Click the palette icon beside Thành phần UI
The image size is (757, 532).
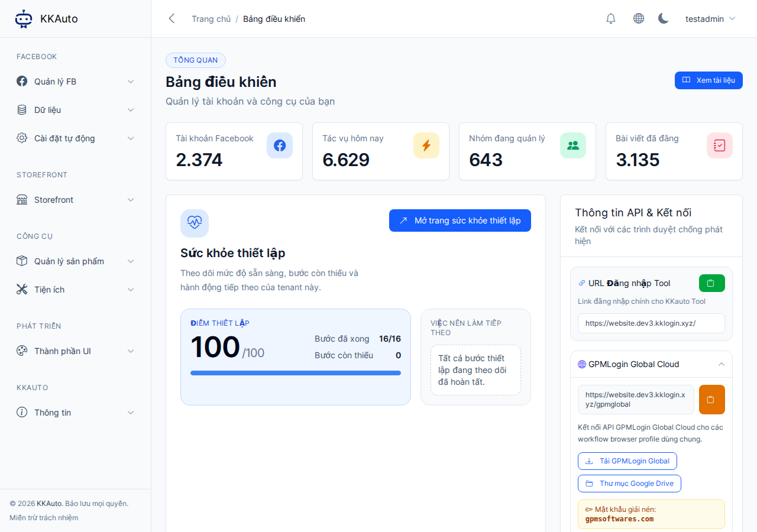point(22,351)
